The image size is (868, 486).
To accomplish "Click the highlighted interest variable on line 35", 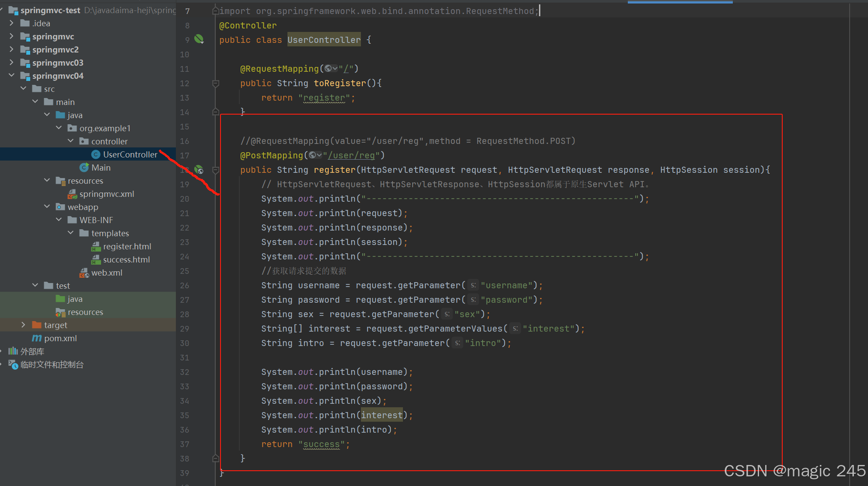I will point(381,415).
